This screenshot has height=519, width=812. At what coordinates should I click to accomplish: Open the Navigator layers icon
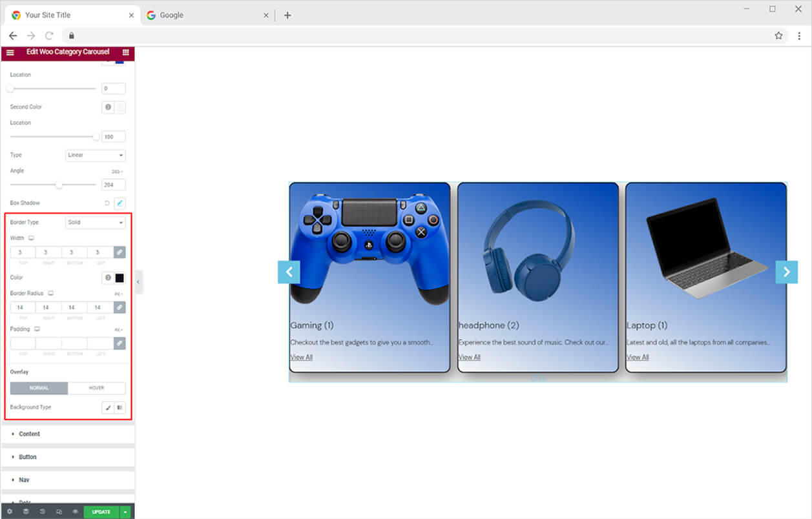[26, 512]
